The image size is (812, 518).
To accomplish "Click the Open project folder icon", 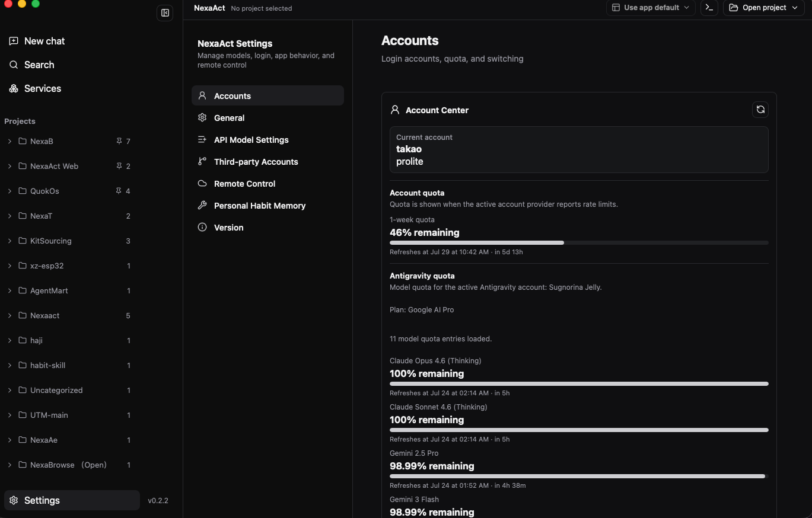I will tap(734, 8).
